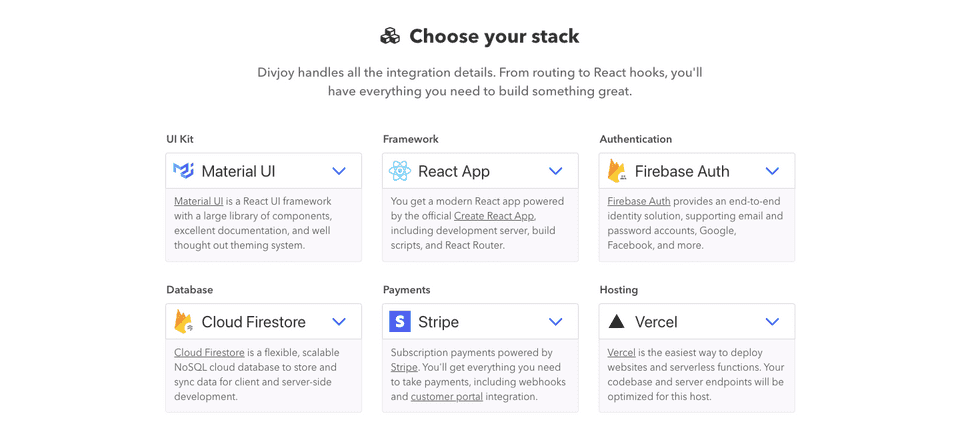Visit the Firebase Auth description link
The width and height of the screenshot is (960, 436).
[639, 201]
